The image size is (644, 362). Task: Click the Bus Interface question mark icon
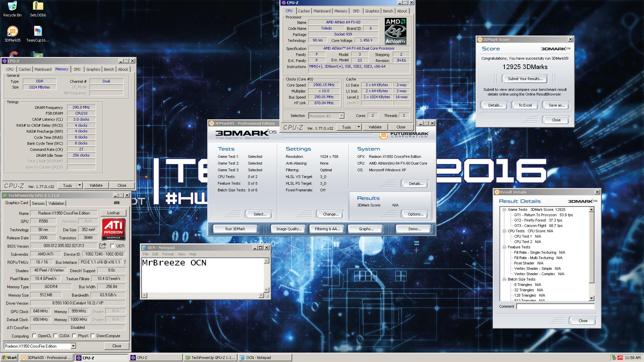click(125, 262)
